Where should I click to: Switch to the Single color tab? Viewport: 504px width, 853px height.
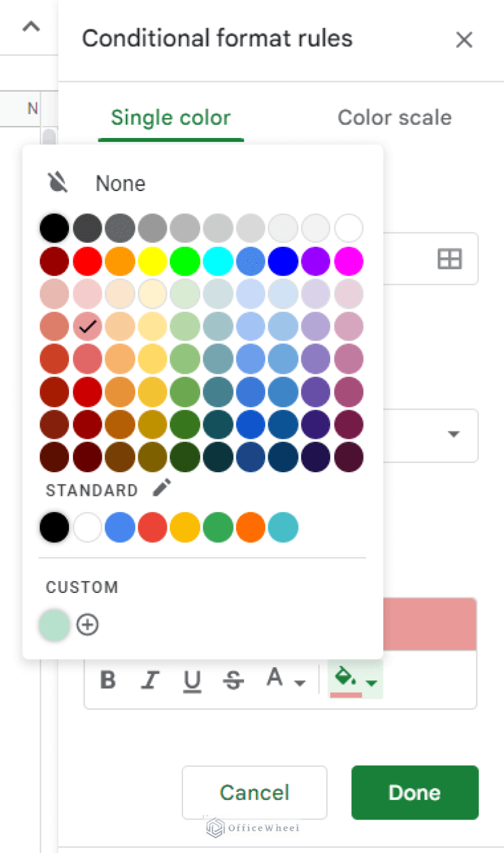click(x=171, y=118)
